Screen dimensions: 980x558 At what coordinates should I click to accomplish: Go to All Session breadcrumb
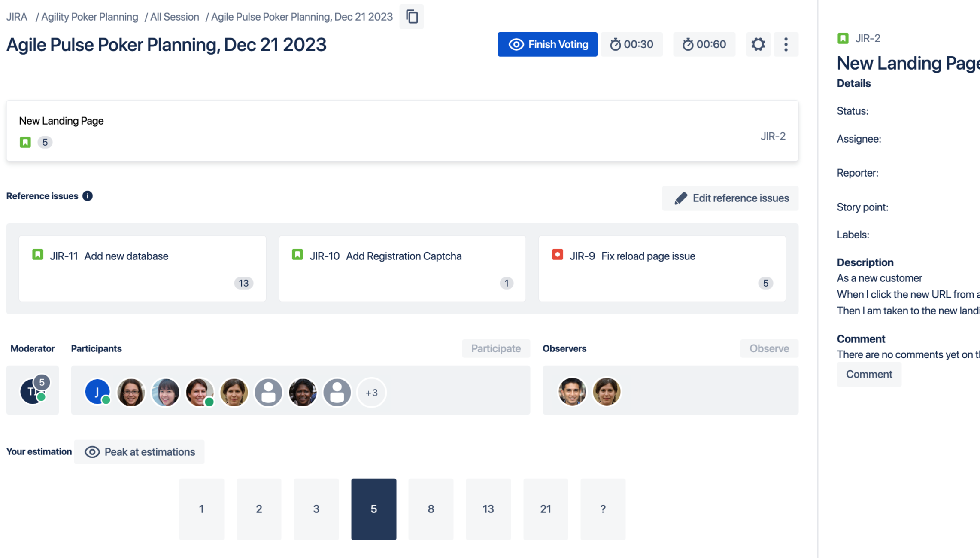(x=174, y=17)
